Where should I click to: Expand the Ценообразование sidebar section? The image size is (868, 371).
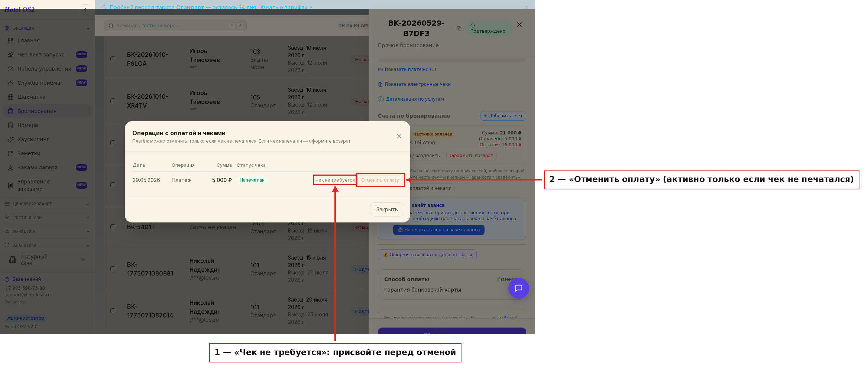[x=47, y=204]
